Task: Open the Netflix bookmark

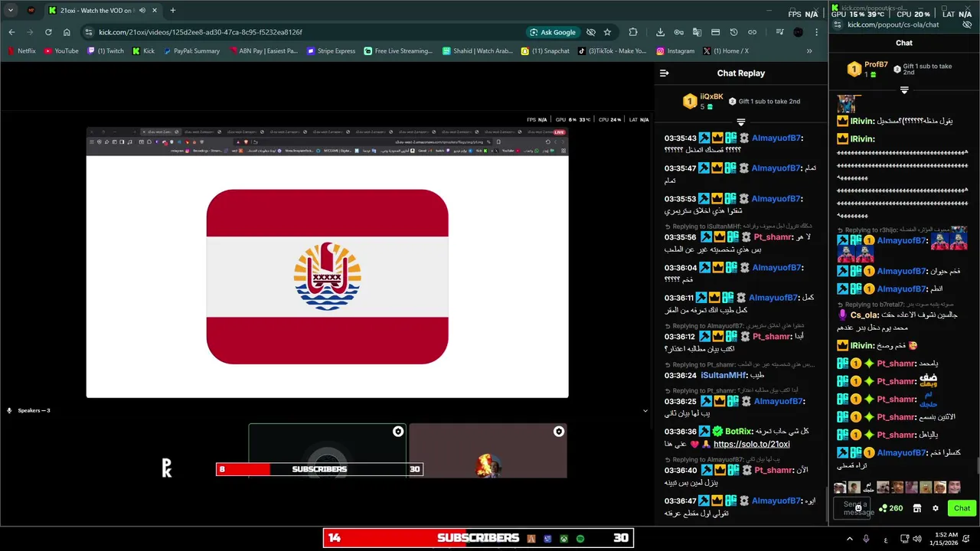Action: pyautogui.click(x=21, y=51)
